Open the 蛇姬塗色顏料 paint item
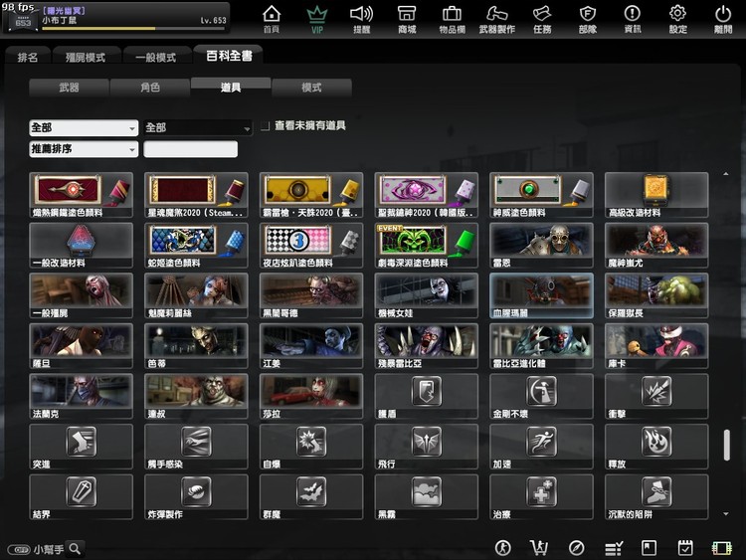This screenshot has height=560, width=746. click(x=196, y=246)
